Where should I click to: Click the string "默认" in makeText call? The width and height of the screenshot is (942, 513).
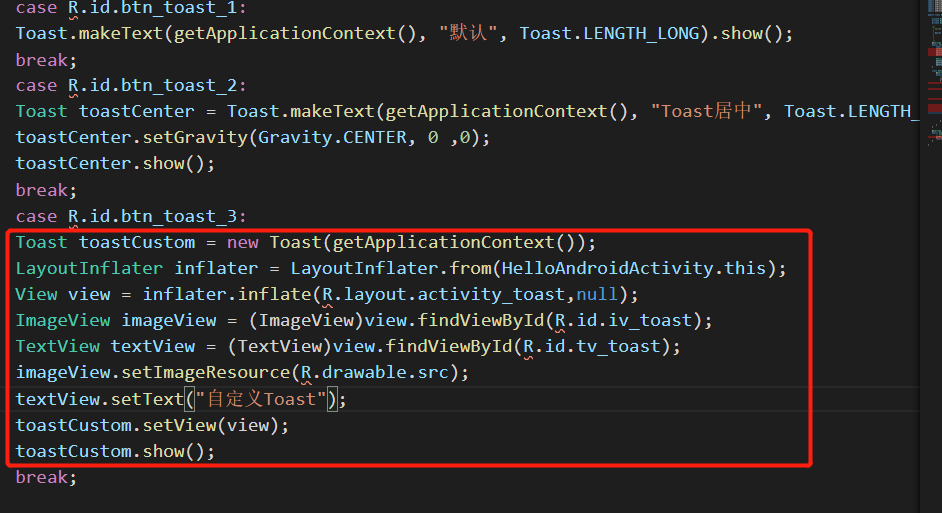(468, 33)
